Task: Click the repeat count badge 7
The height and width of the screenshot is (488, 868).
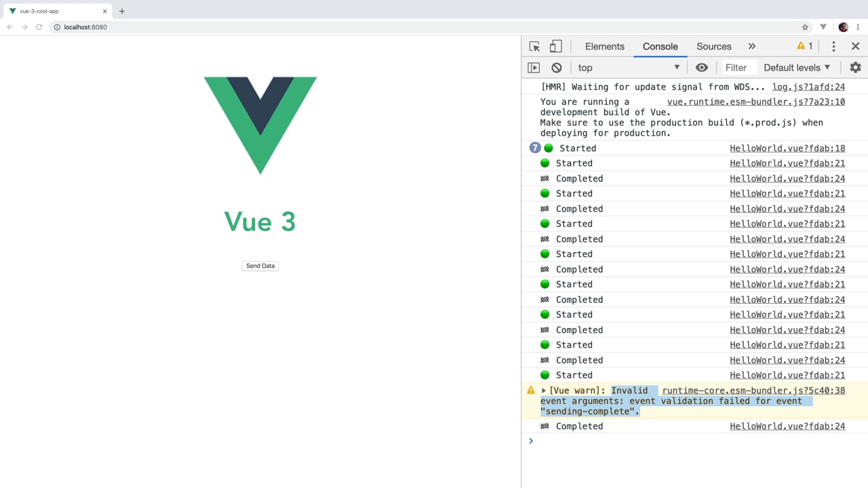Action: pos(535,148)
